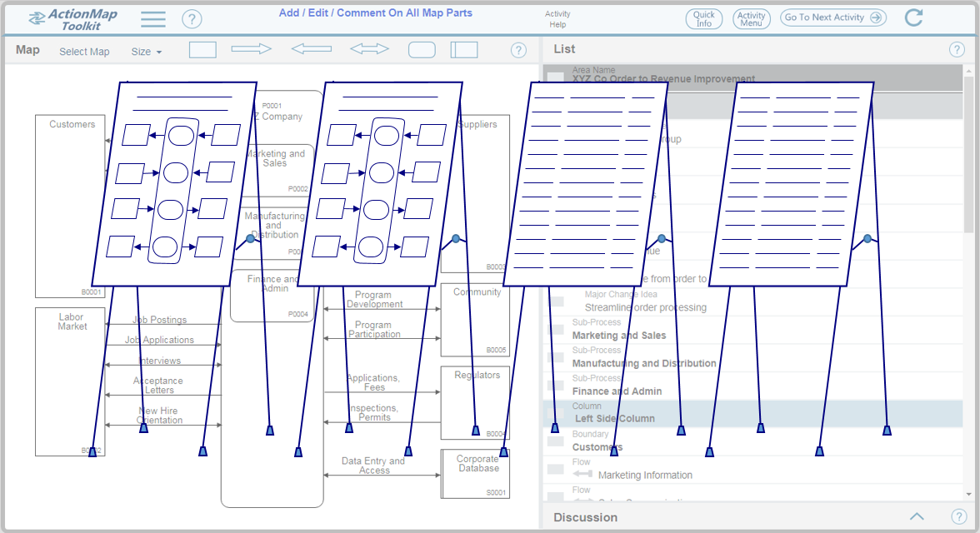Select the Left Side Column list row

tap(752, 414)
